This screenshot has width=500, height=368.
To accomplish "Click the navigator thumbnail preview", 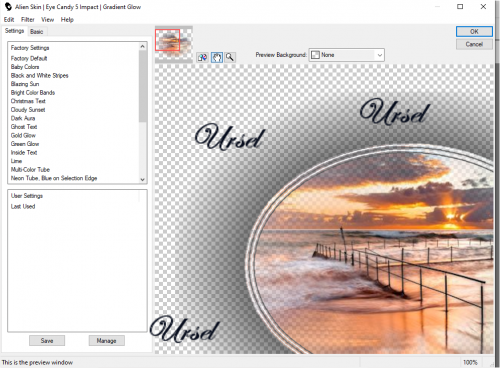I will click(x=174, y=43).
